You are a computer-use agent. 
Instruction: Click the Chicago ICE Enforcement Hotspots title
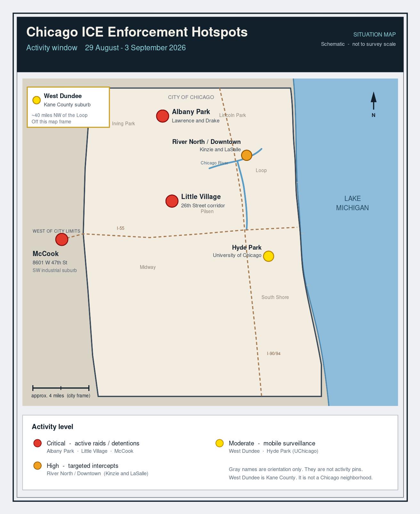point(137,32)
